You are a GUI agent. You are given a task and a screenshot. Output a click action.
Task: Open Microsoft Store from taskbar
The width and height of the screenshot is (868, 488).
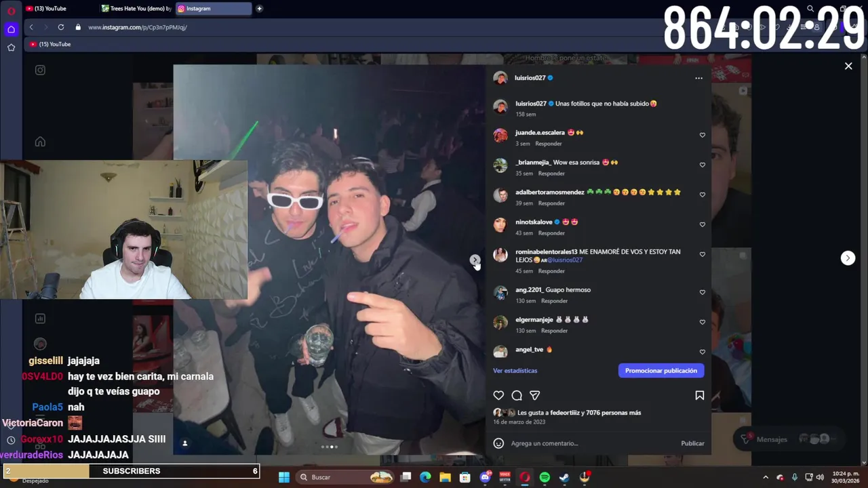click(465, 477)
